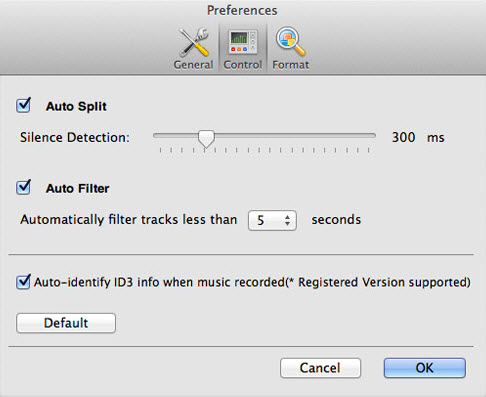The height and width of the screenshot is (397, 486).
Task: Increase filter seconds with up stepper arrow
Action: (287, 216)
